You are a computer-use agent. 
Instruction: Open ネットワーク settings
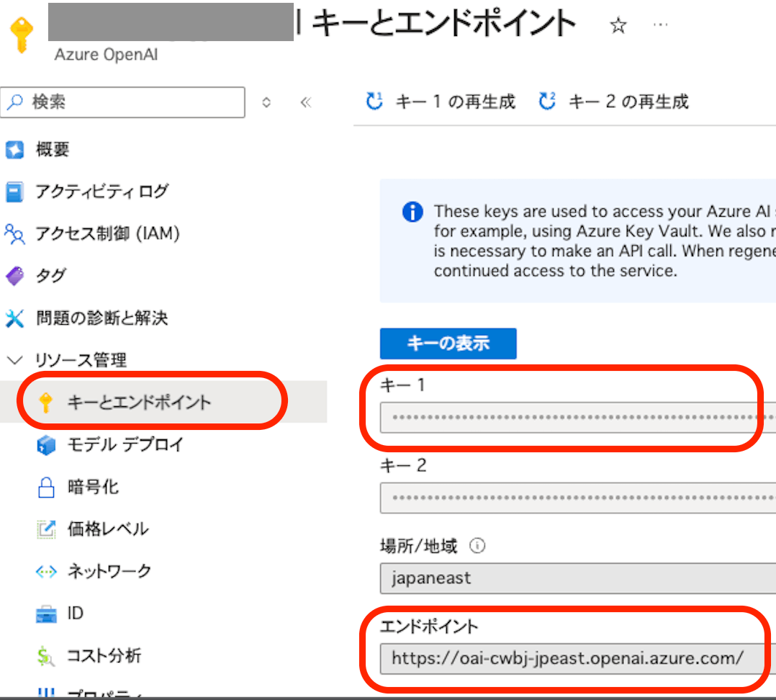coord(109,571)
